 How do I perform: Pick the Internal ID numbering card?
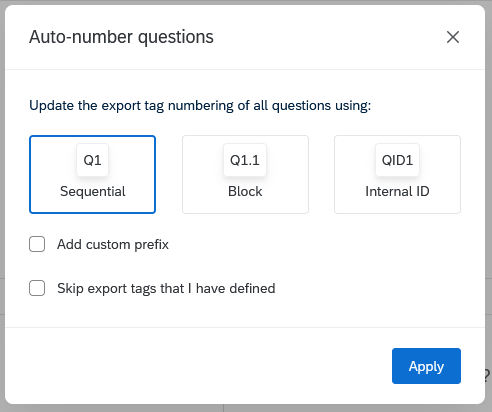[x=397, y=174]
